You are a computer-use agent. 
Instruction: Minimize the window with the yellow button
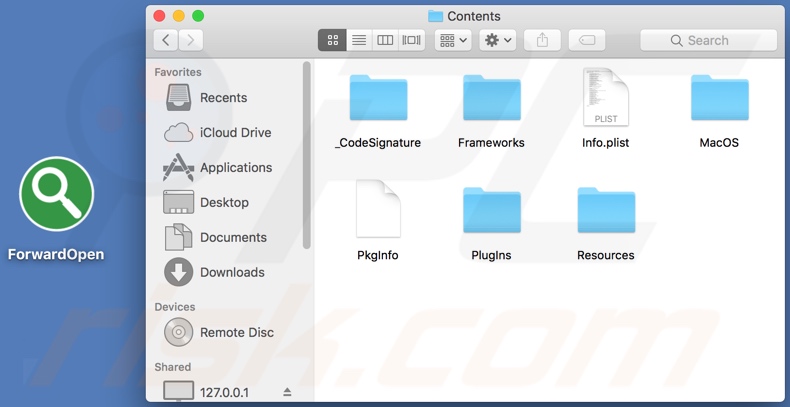tap(179, 16)
